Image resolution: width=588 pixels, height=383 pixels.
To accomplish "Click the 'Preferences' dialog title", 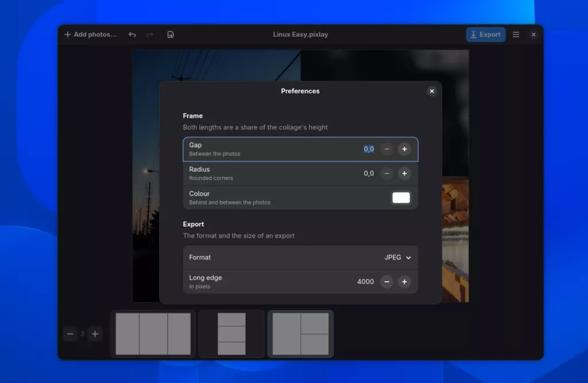I will tap(300, 91).
